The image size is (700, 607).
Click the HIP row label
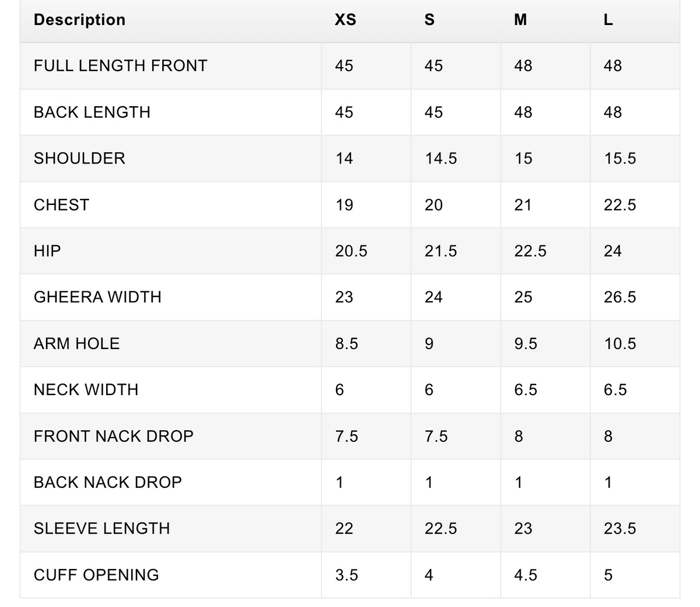(47, 251)
